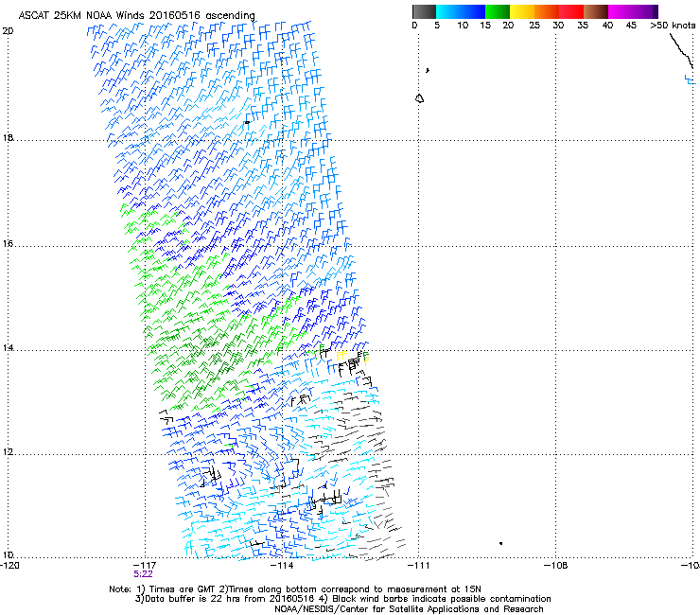Click the "-114" longitude axis label
The height and width of the screenshot is (615, 700).
pos(282,566)
